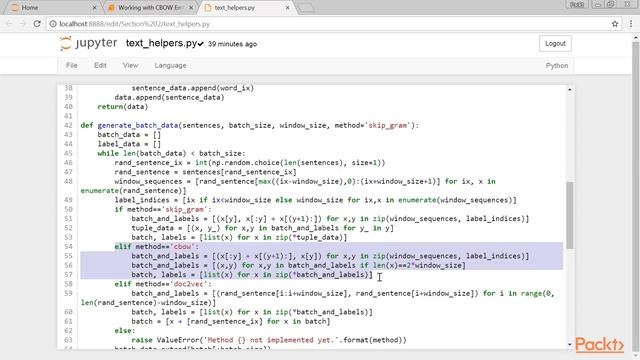Bookmark this page with the star icon
Viewport: 640px width, 360px height.
coord(615,24)
